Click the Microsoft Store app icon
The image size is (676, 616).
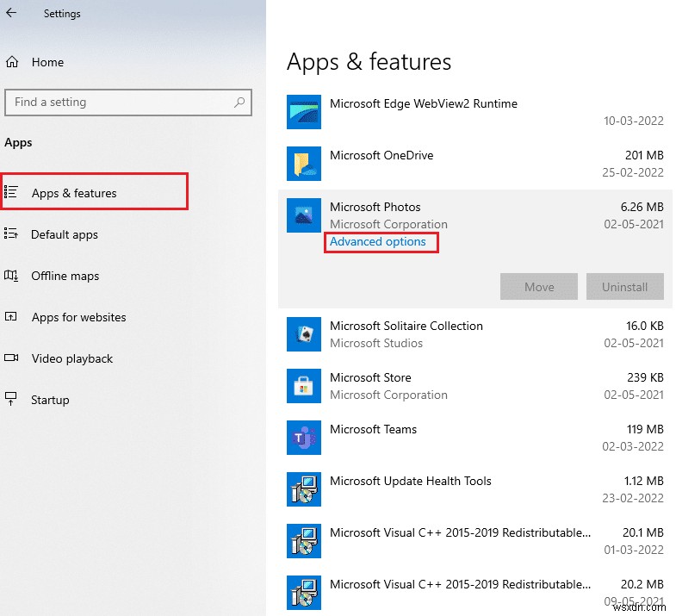[x=304, y=386]
